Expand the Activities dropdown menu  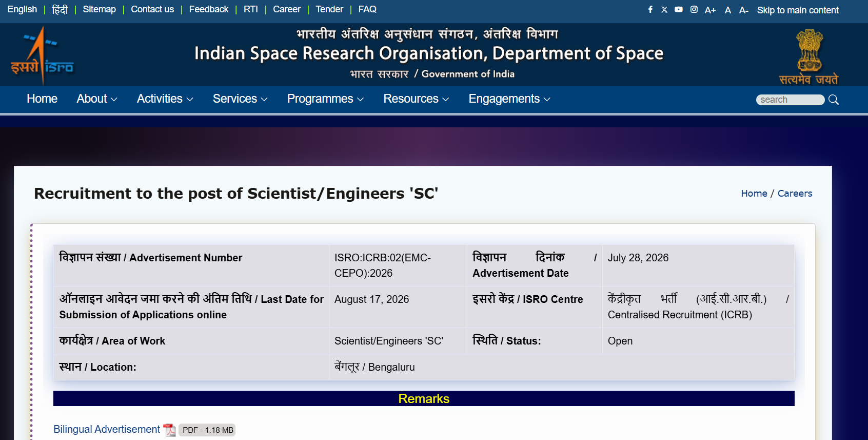[165, 99]
